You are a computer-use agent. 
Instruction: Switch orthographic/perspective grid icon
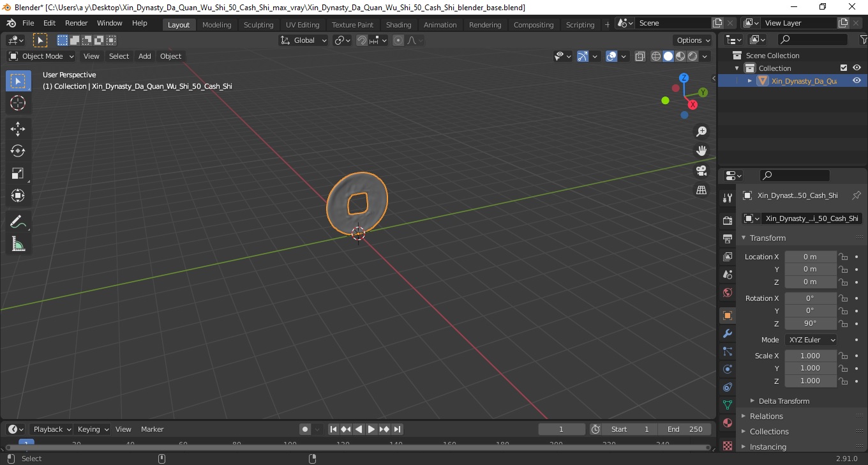(x=701, y=190)
